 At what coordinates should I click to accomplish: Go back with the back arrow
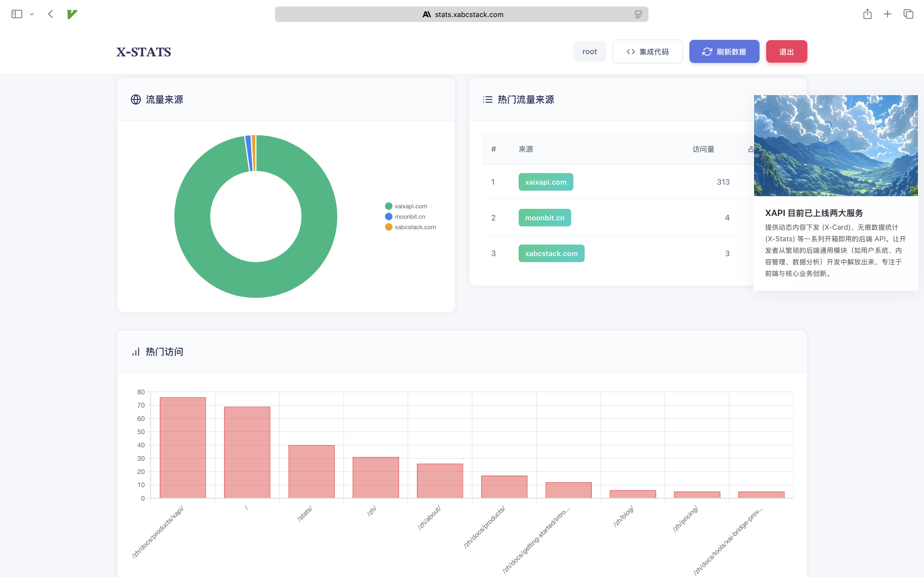pyautogui.click(x=50, y=14)
